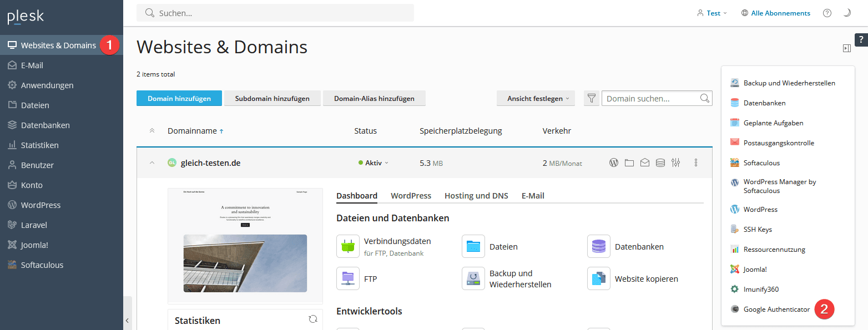Click the filter funnel icon
Screen dimensions: 868x330
pyautogui.click(x=592, y=99)
